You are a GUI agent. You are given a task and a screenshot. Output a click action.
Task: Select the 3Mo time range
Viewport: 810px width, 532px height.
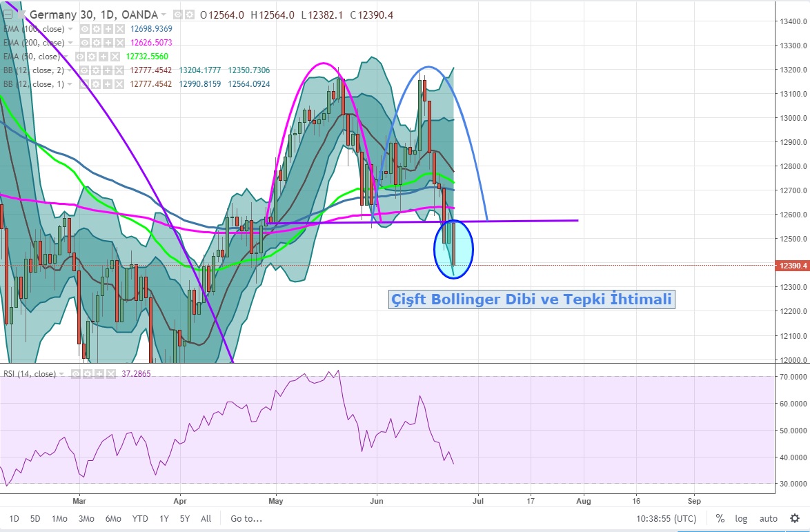point(86,518)
